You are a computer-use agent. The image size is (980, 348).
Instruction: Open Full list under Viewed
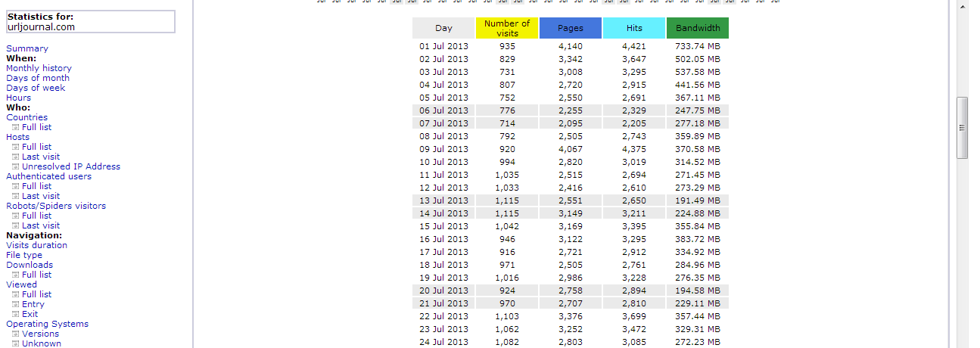[x=36, y=294]
